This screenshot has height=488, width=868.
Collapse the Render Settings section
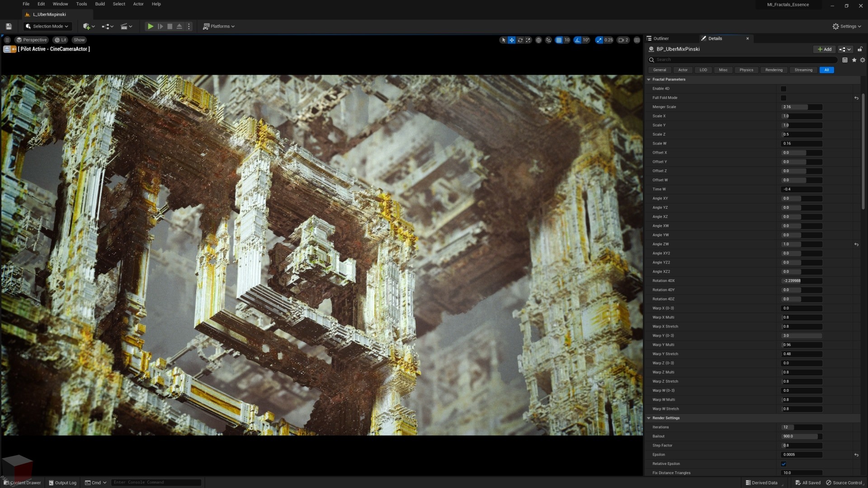click(649, 418)
